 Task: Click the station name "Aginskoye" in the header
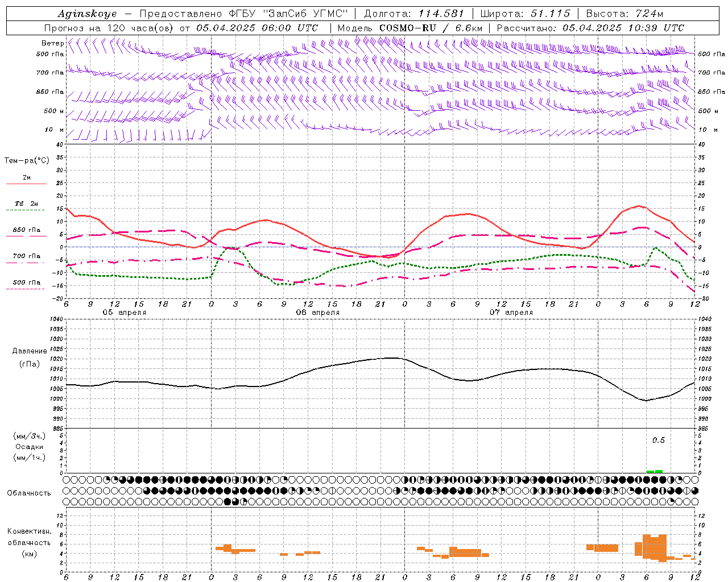coord(87,14)
